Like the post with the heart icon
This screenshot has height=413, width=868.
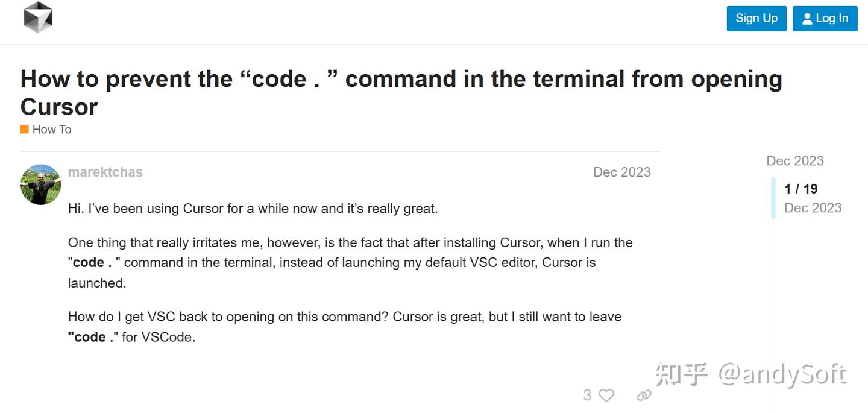point(606,396)
